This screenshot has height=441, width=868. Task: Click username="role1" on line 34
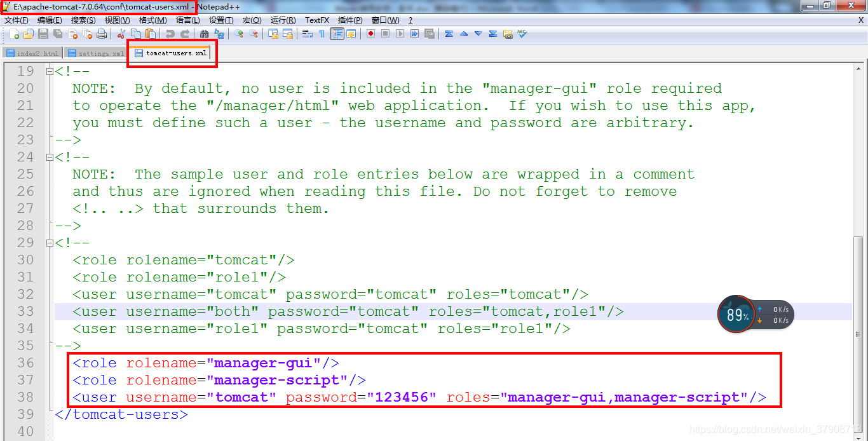pyautogui.click(x=197, y=329)
